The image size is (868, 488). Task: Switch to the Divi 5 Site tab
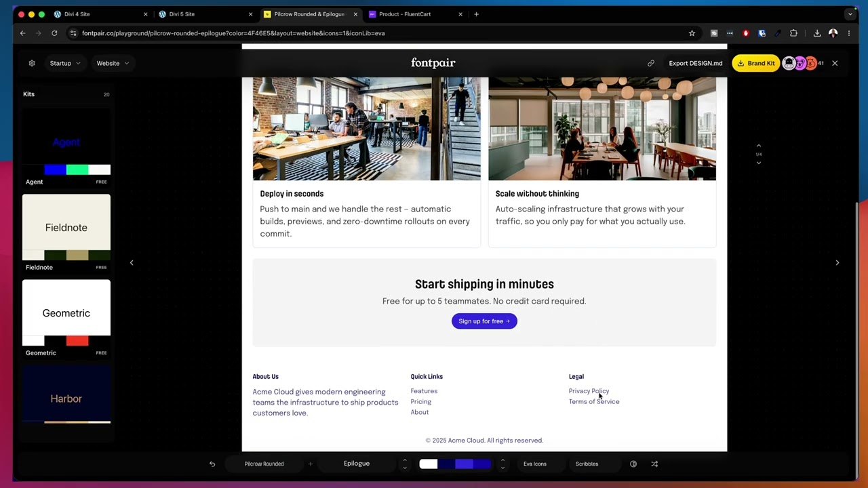tap(206, 14)
